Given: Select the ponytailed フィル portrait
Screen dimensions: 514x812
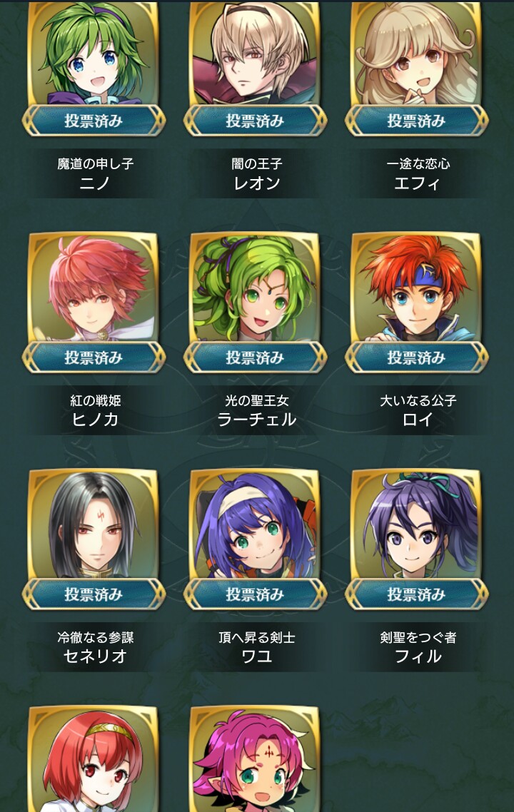Looking at the screenshot, I should pos(417,524).
